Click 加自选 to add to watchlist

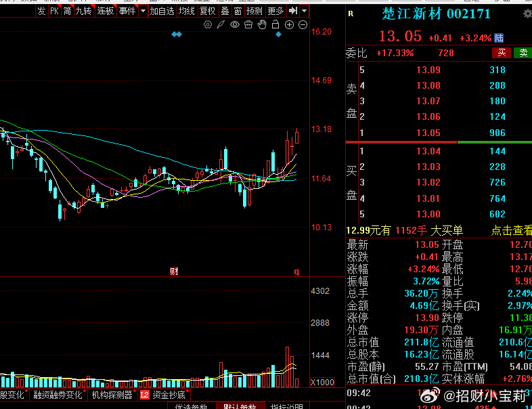(x=162, y=11)
